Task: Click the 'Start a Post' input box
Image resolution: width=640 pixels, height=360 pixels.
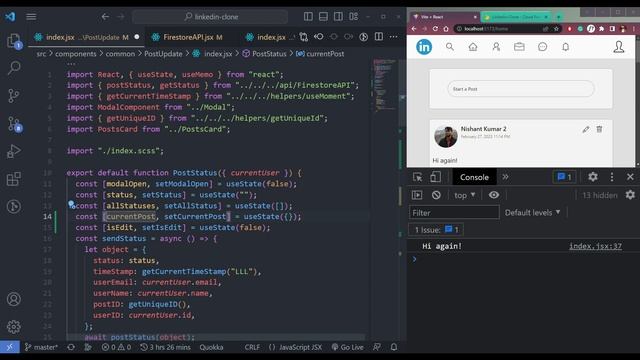Action: tap(521, 89)
